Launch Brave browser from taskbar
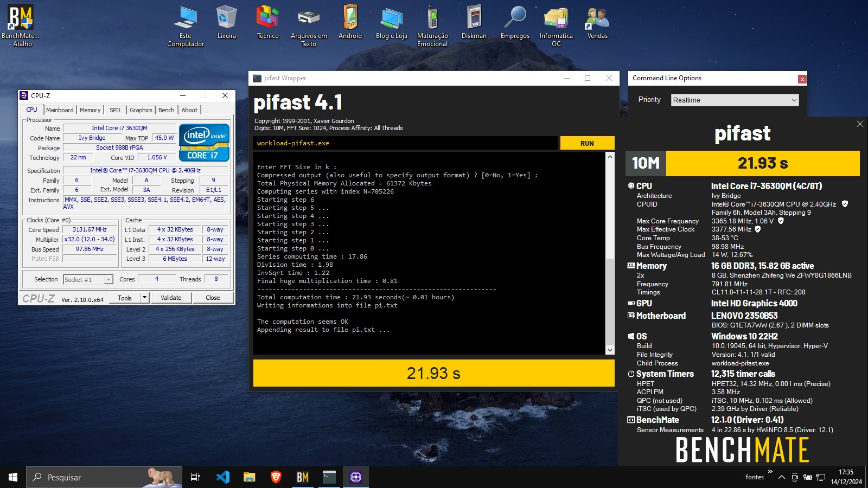This screenshot has width=868, height=488. coord(276,477)
